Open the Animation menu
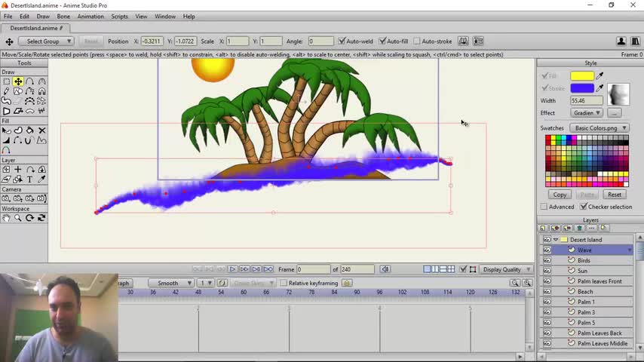This screenshot has width=644, height=362. 90,17
